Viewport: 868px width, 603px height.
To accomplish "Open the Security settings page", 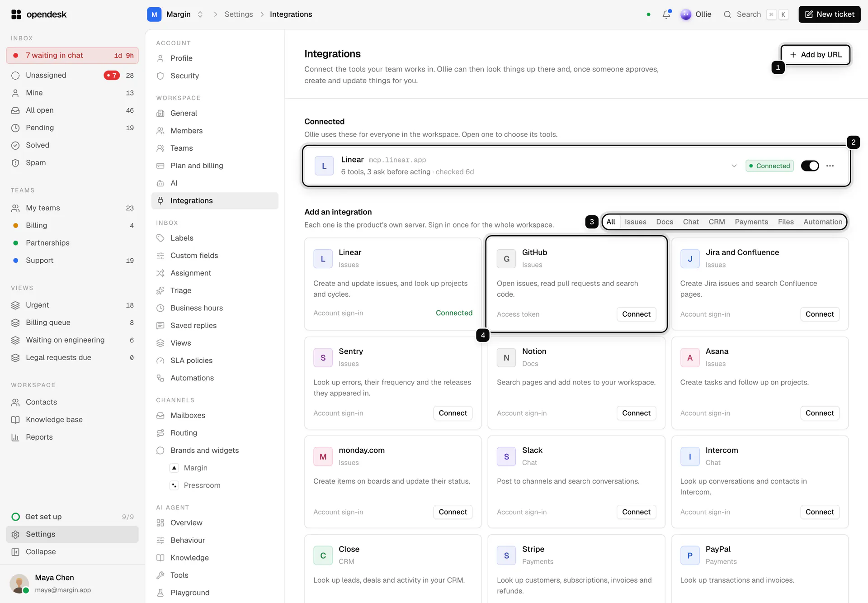I will coord(215,76).
